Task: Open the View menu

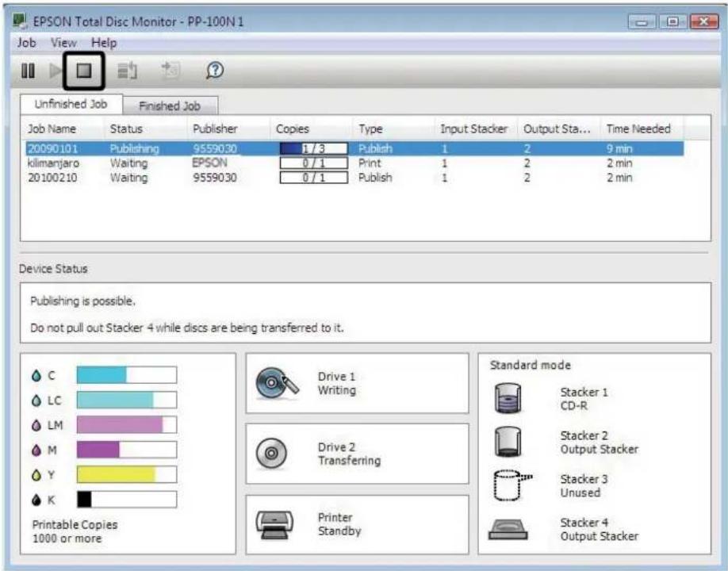Action: tap(63, 43)
